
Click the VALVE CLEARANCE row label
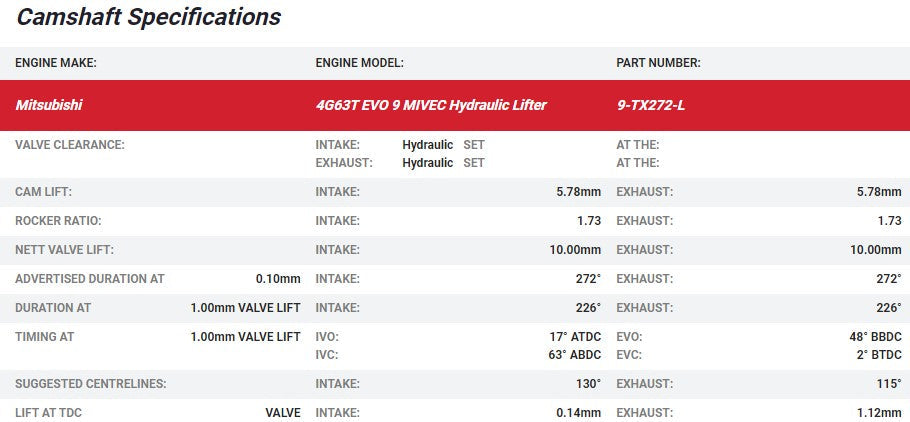point(70,145)
